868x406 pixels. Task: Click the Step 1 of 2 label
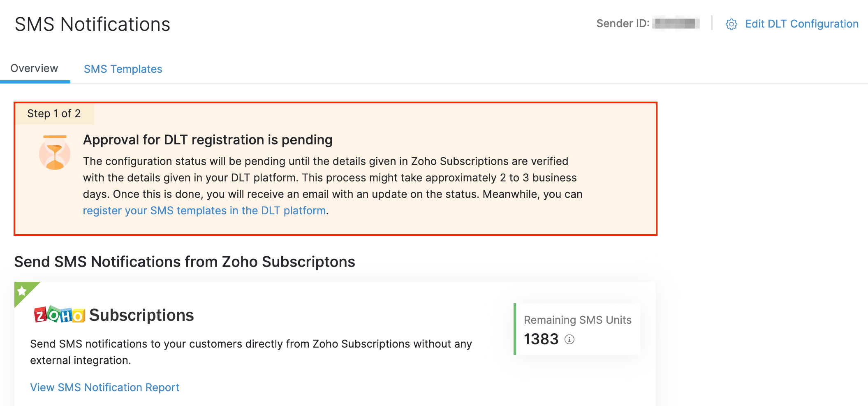[x=54, y=114]
